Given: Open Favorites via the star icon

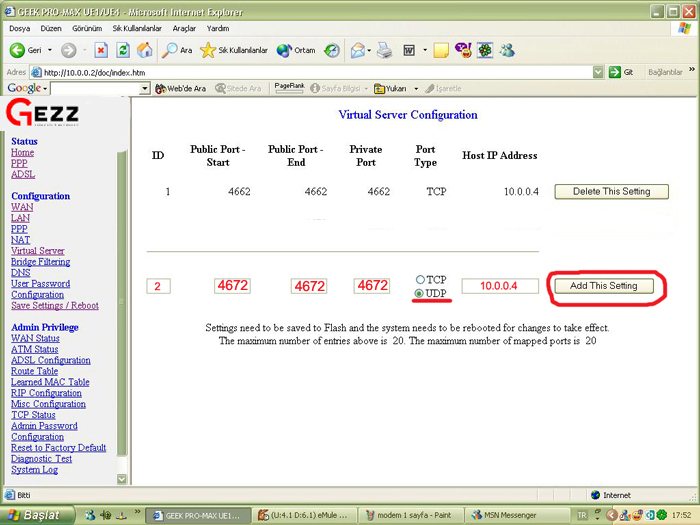Looking at the screenshot, I should pyautogui.click(x=208, y=50).
